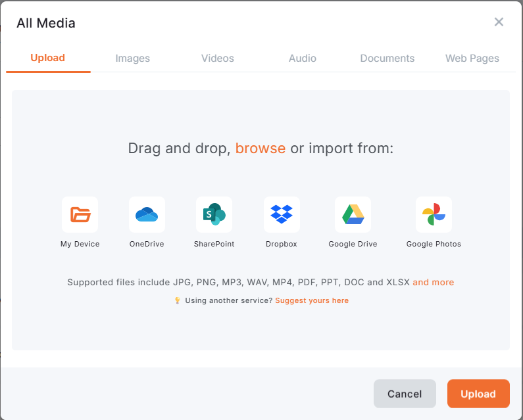View the Documents tab
The width and height of the screenshot is (523, 420).
click(x=387, y=58)
